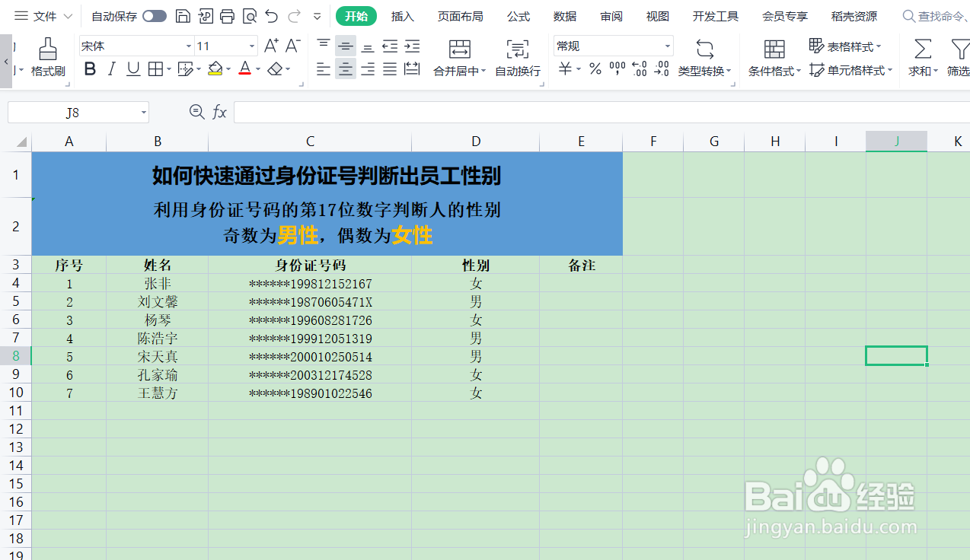The width and height of the screenshot is (970, 560).
Task: Click the Redo arrow
Action: click(295, 16)
